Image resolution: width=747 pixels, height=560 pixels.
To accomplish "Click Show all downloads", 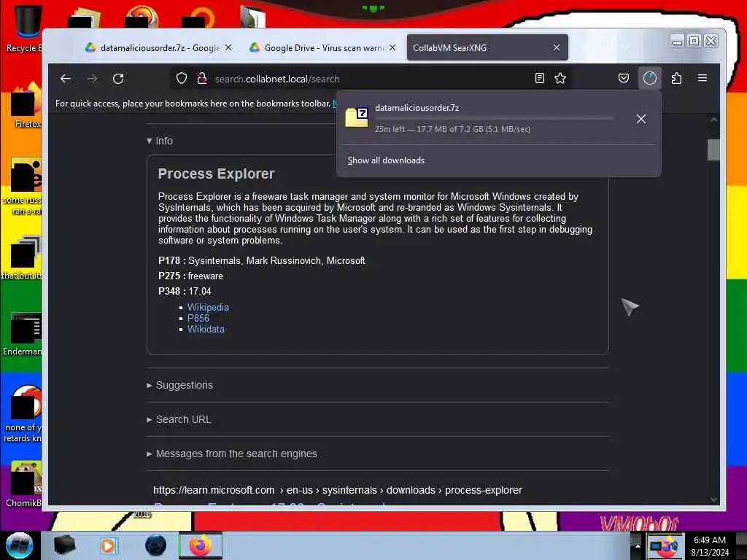I will [386, 160].
